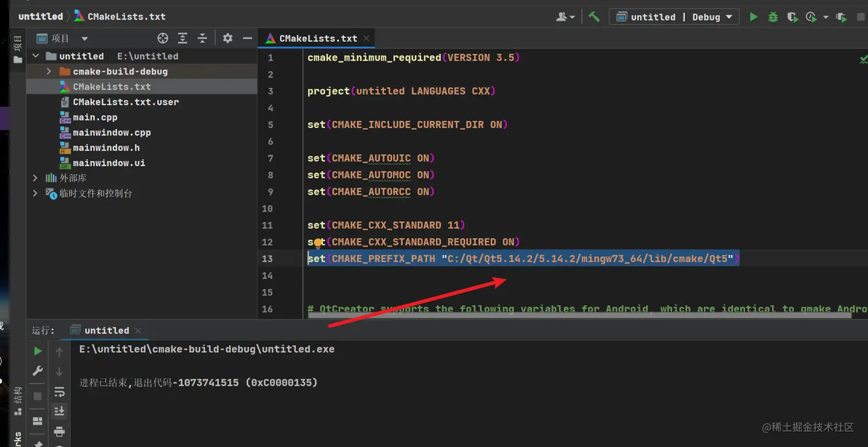
Task: Click the locate-current-file target icon
Action: click(163, 38)
